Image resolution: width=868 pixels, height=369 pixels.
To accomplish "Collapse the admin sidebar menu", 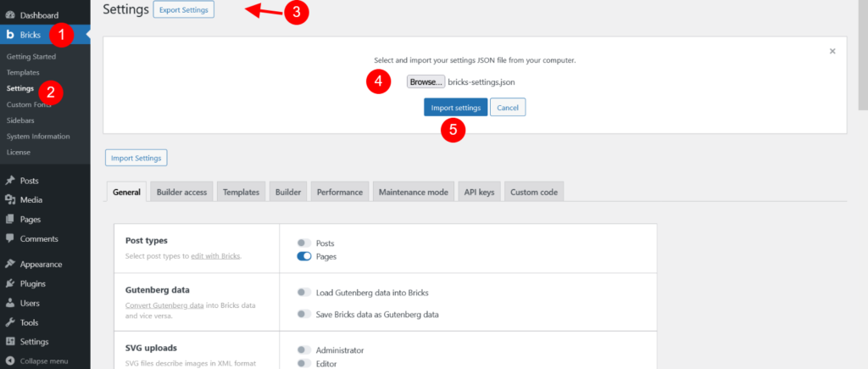I will click(x=45, y=361).
